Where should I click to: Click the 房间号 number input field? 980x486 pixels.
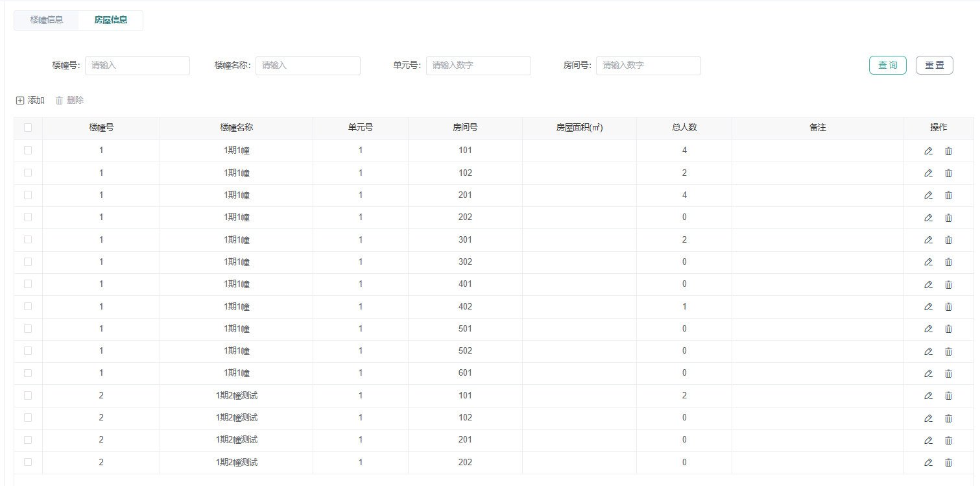[x=649, y=66]
